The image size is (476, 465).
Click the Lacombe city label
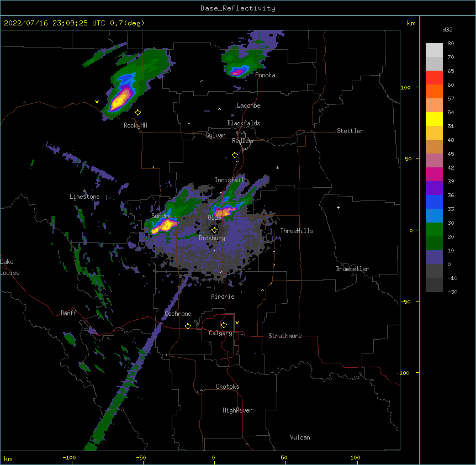[x=248, y=105]
